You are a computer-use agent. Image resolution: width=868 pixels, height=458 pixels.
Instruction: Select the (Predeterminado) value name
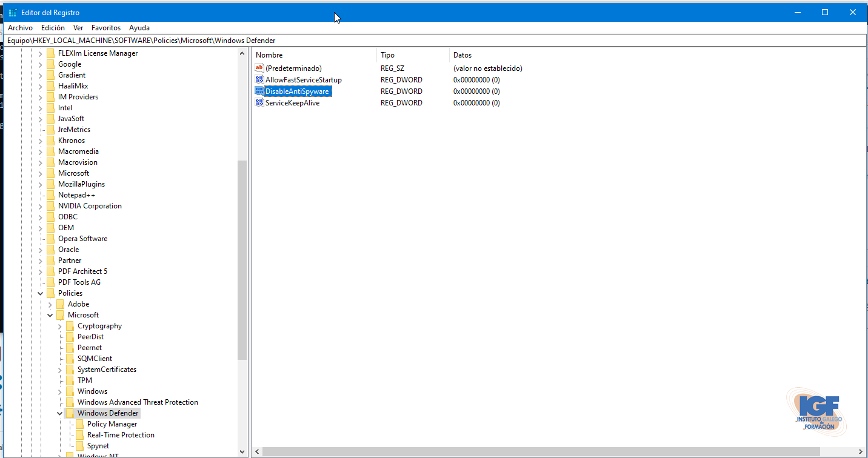coord(293,68)
